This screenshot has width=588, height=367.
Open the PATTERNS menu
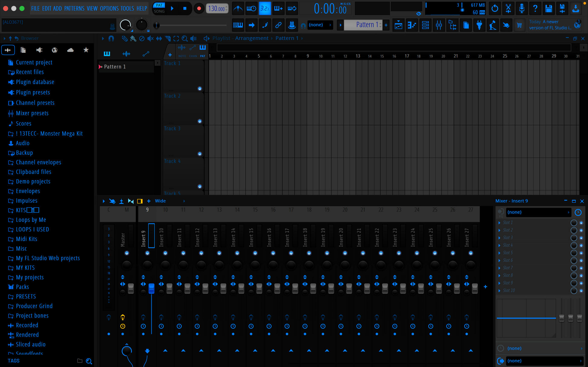pos(74,8)
